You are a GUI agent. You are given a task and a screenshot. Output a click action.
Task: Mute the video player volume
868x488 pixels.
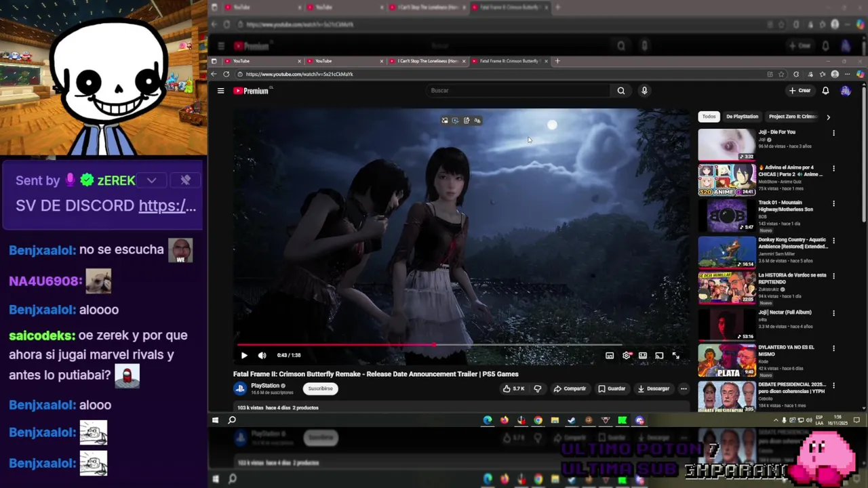coord(262,355)
